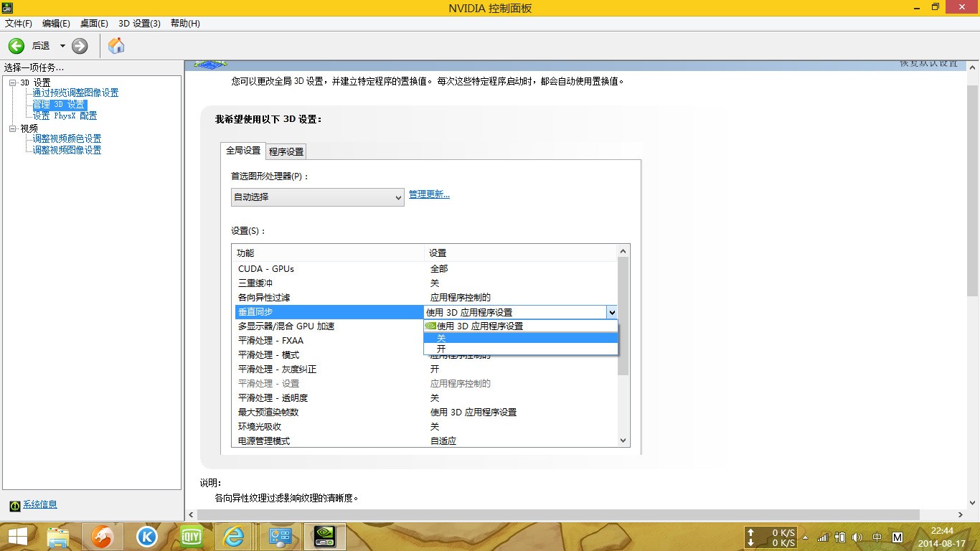Select the 平滑处理 - 灰度纠正 row
The width and height of the screenshot is (980, 551).
coord(425,369)
